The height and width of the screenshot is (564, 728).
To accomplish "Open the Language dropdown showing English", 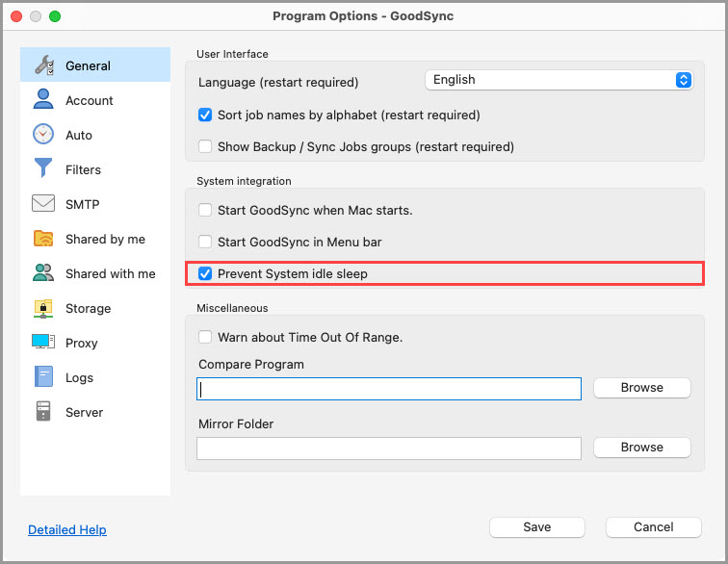I will (x=559, y=80).
